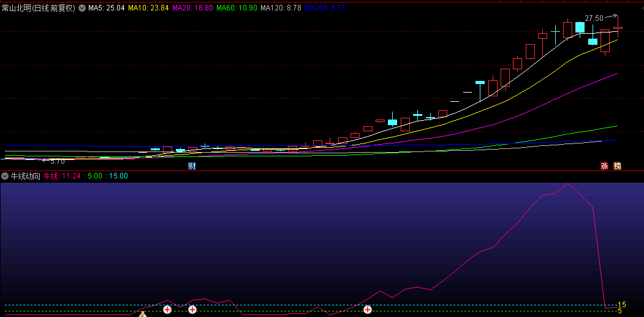
Task: Expand the 牛线动向 indicator dropdown arrow
Action: pos(6,176)
